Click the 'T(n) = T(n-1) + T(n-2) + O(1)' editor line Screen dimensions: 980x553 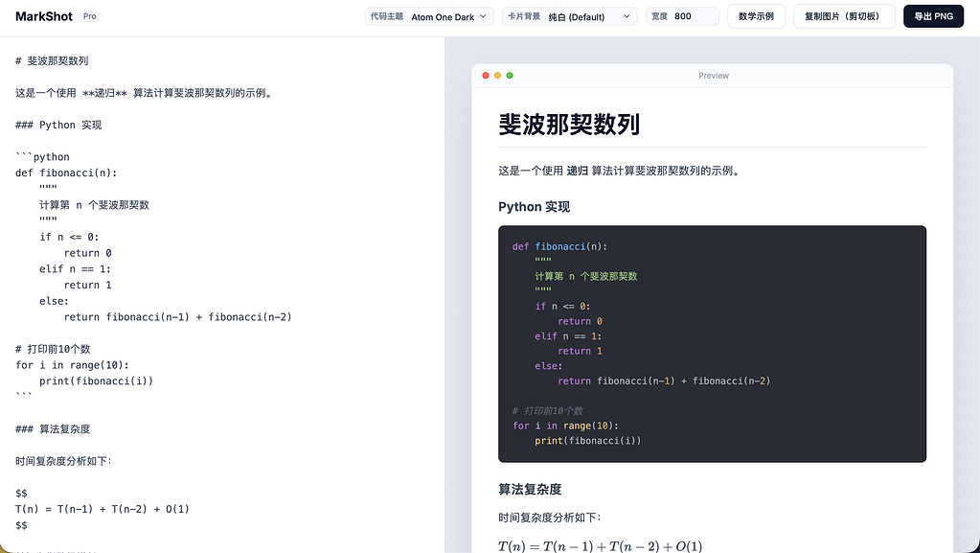click(x=102, y=509)
